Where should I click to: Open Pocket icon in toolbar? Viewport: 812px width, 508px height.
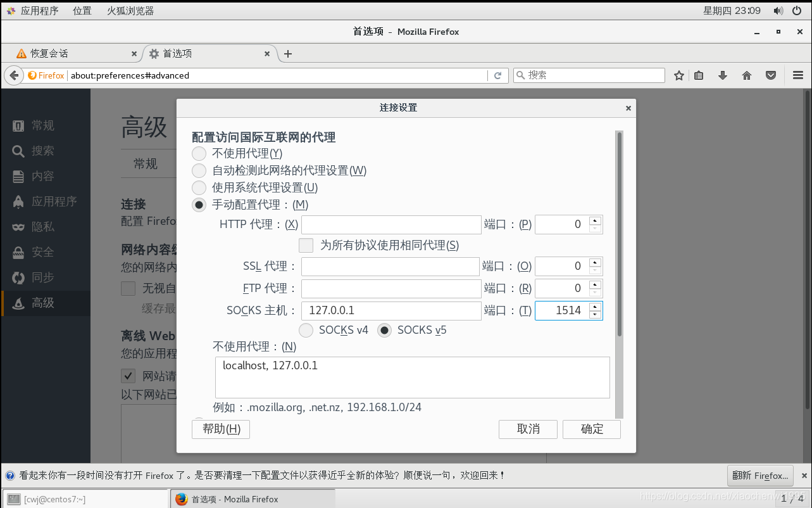(771, 75)
